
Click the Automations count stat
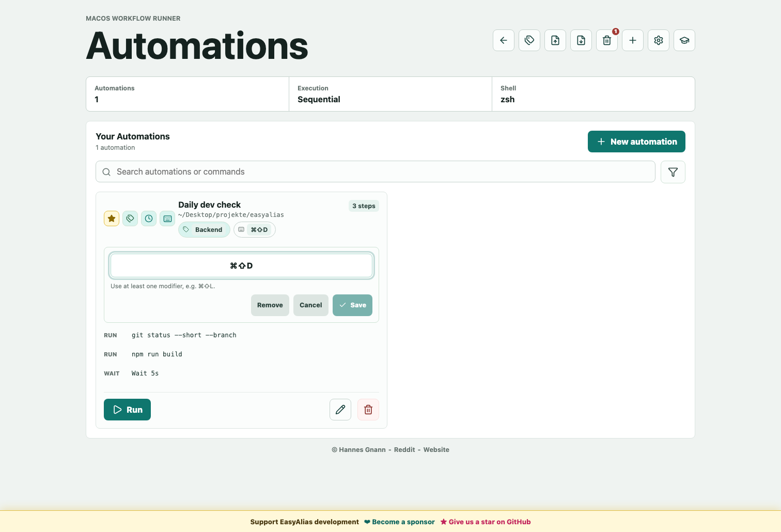pos(188,94)
